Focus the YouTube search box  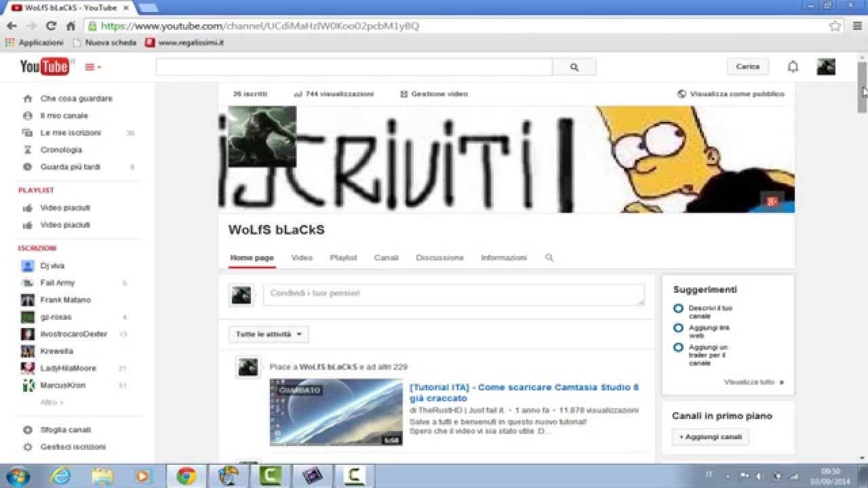(x=354, y=67)
